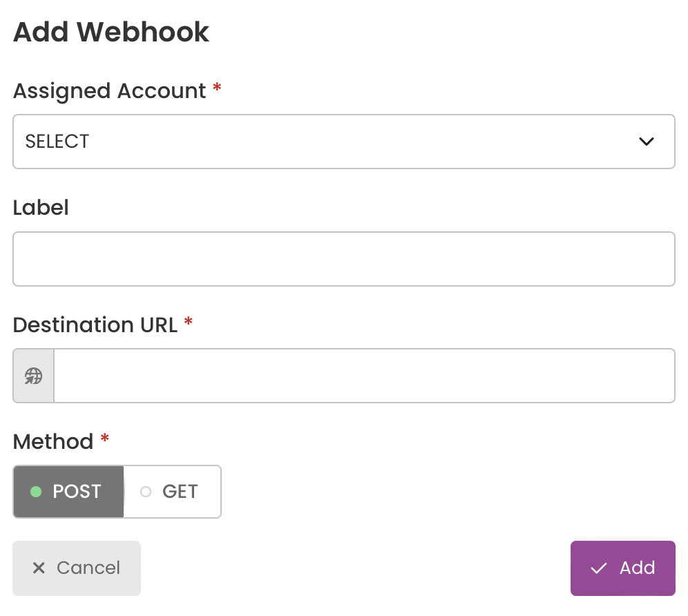Click the green dot indicator on POST

36,492
